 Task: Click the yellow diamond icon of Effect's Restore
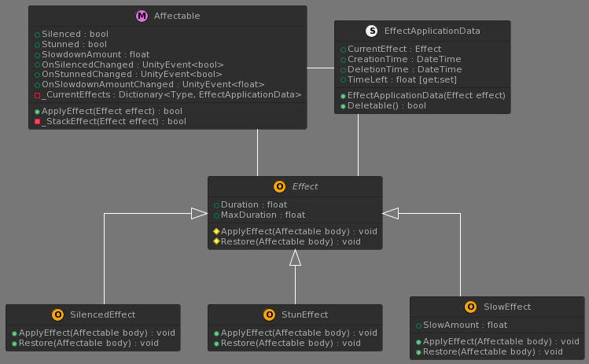[216, 241]
